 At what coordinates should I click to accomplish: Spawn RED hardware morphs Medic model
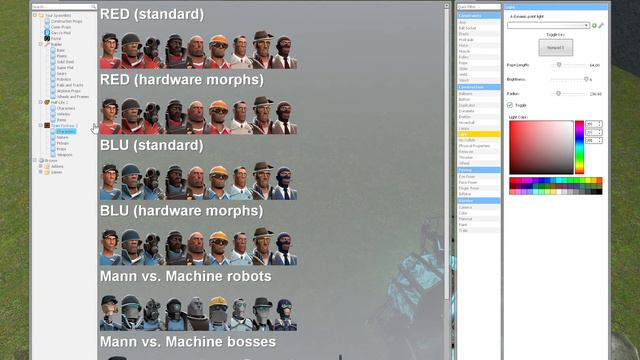pyautogui.click(x=242, y=116)
